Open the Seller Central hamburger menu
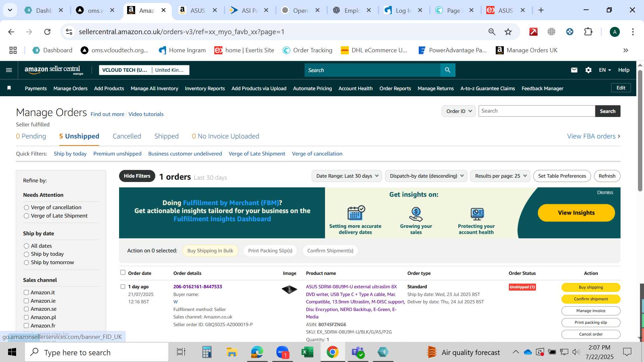 9,70
